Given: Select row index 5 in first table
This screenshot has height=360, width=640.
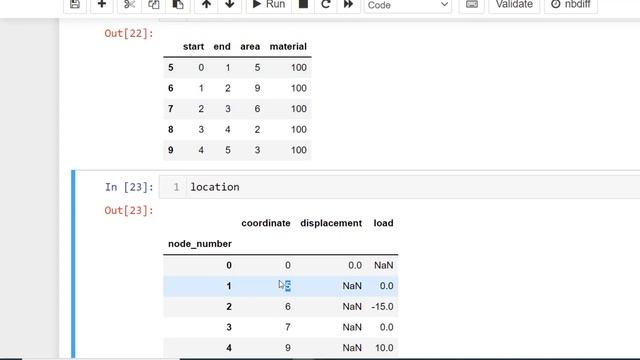Looking at the screenshot, I should click(171, 67).
